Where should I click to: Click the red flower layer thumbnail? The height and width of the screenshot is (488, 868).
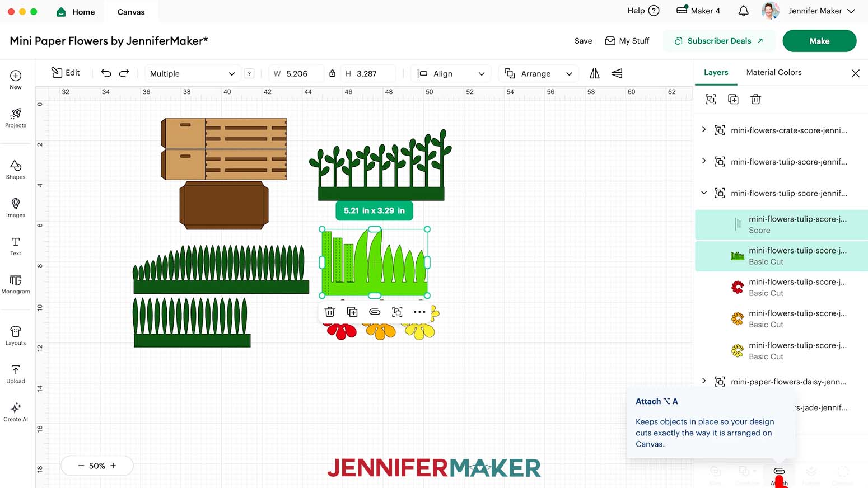pos(738,287)
